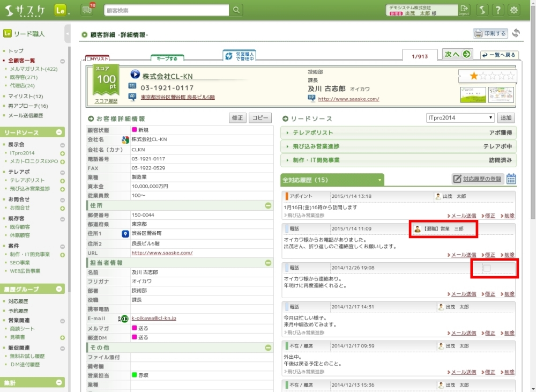This screenshot has height=392, width=536.
Task: Click the first star in the rating
Action: point(474,76)
